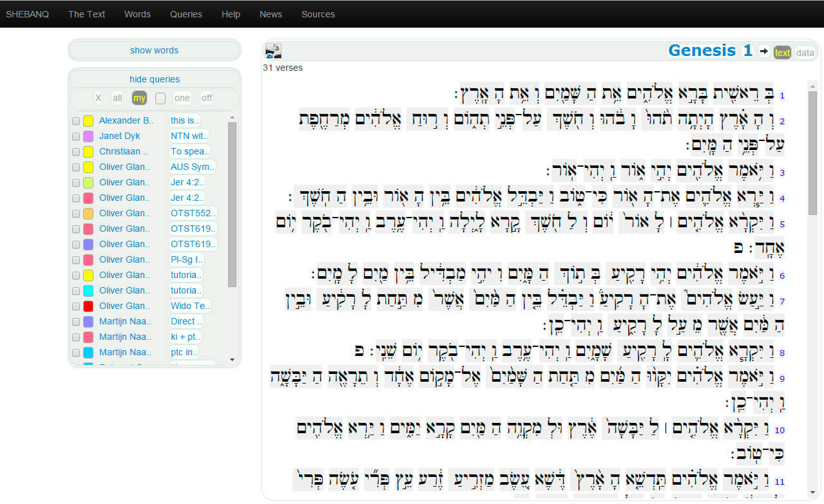Click the scroll-down arrow in the queries list
The image size is (824, 504).
pos(232,359)
